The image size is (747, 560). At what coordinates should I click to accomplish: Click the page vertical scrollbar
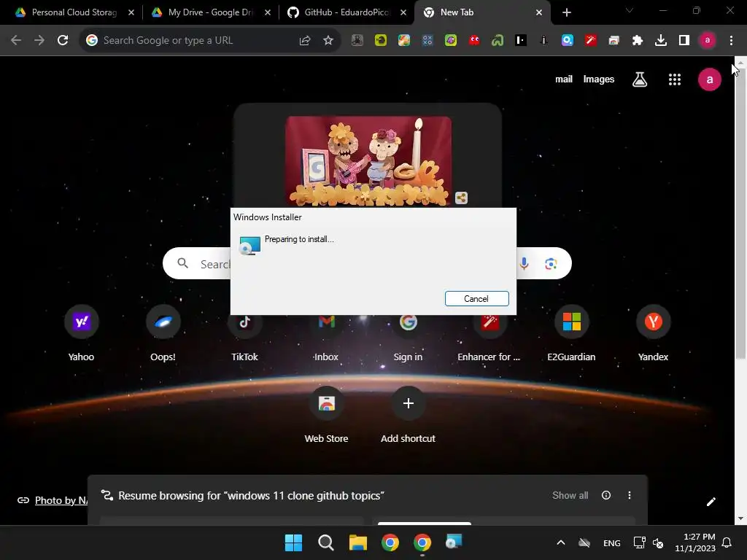pyautogui.click(x=740, y=214)
